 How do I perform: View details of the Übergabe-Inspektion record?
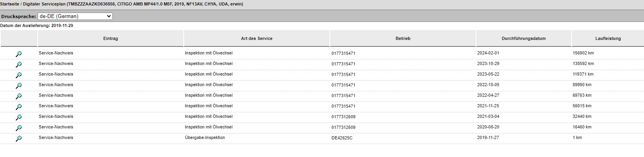[x=18, y=139]
